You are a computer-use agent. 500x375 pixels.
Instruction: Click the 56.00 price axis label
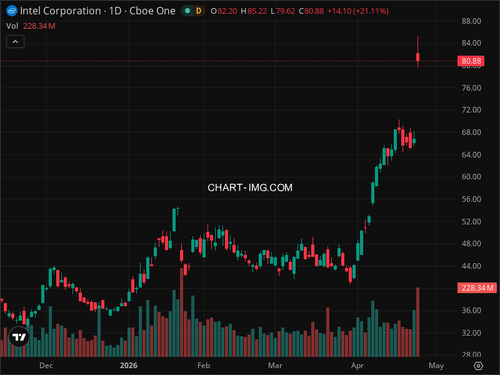click(471, 199)
